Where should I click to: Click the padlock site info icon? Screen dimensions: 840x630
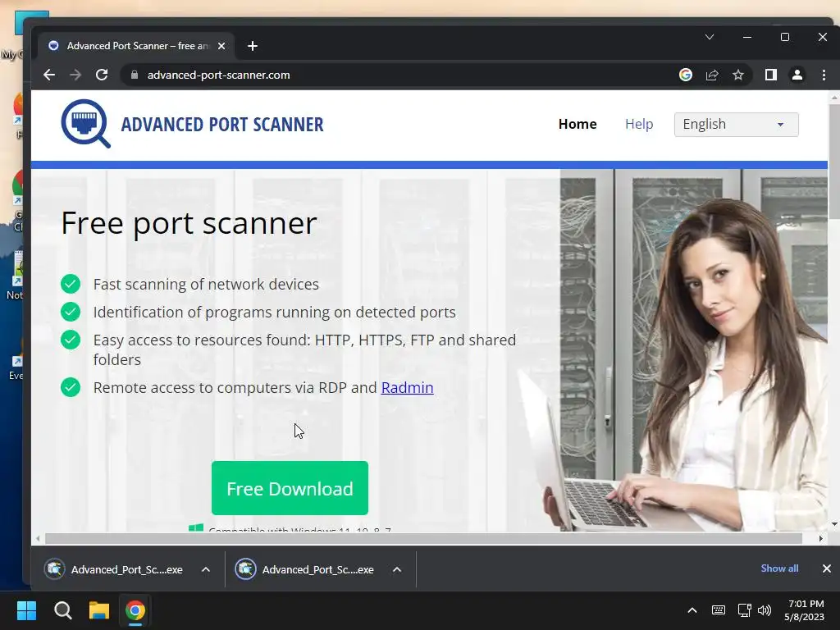click(135, 75)
